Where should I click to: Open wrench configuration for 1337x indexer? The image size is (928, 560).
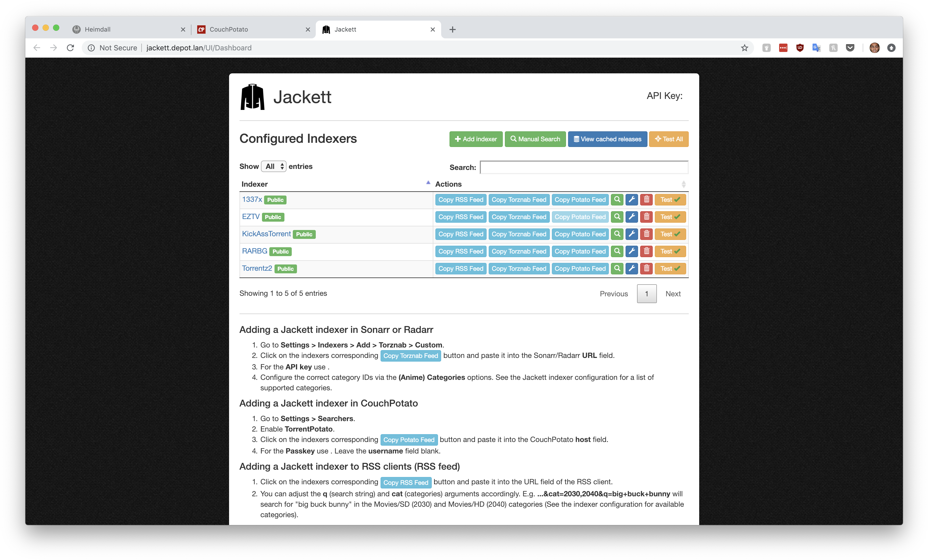632,199
